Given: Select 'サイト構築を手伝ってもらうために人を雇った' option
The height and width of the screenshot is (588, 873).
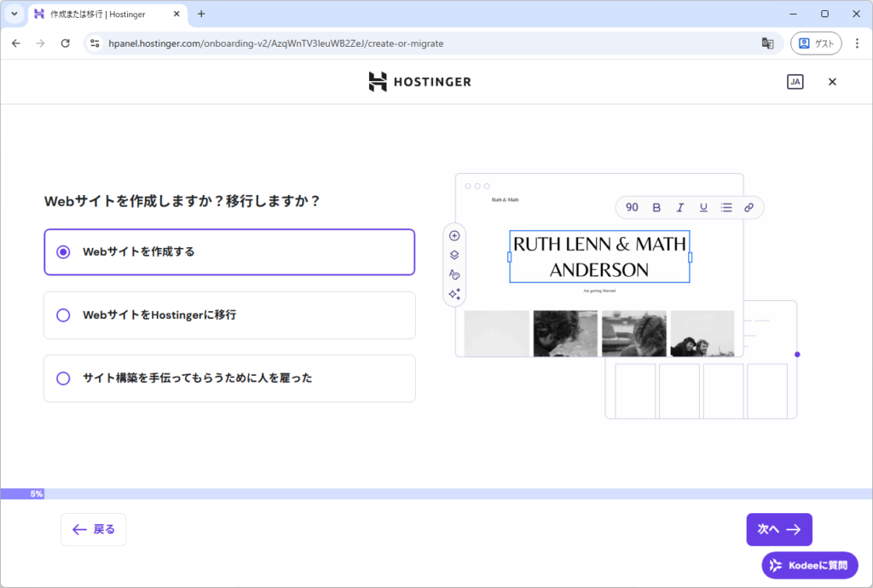Looking at the screenshot, I should tap(63, 378).
